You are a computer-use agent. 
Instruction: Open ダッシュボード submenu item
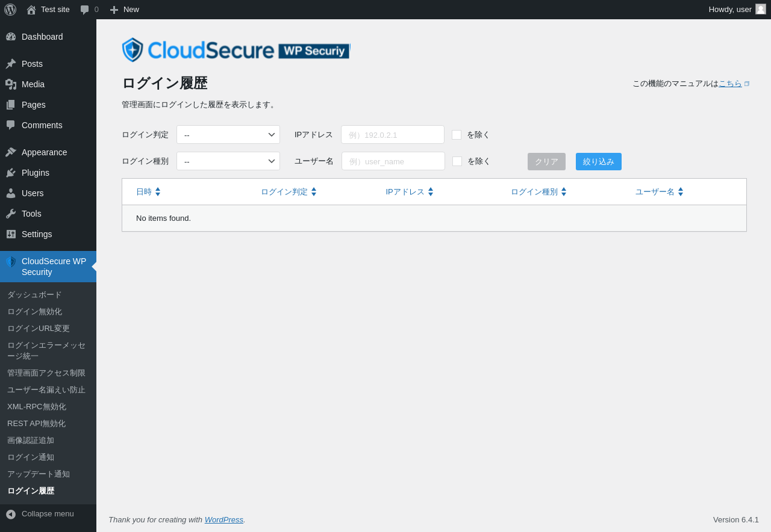click(34, 295)
